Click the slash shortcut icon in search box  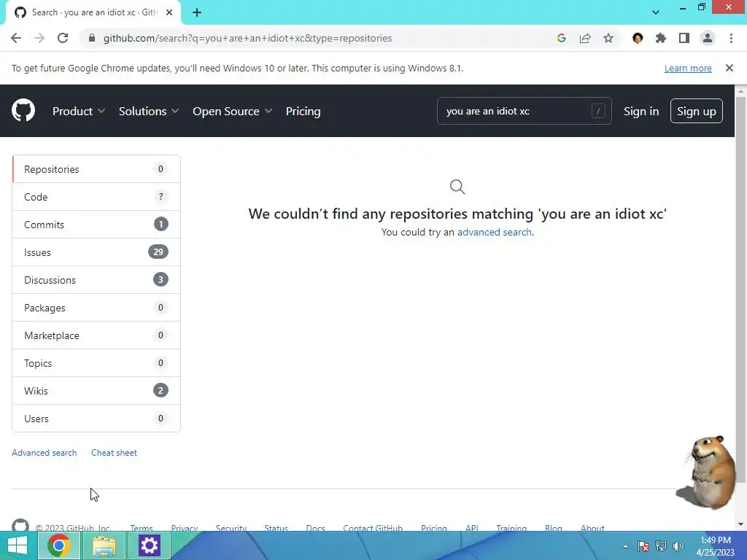(598, 111)
